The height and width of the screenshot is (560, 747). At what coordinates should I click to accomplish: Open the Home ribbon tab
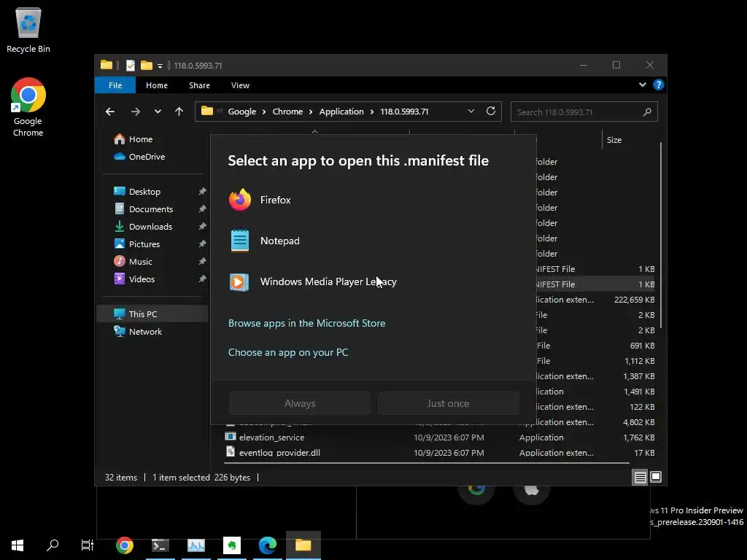(157, 85)
